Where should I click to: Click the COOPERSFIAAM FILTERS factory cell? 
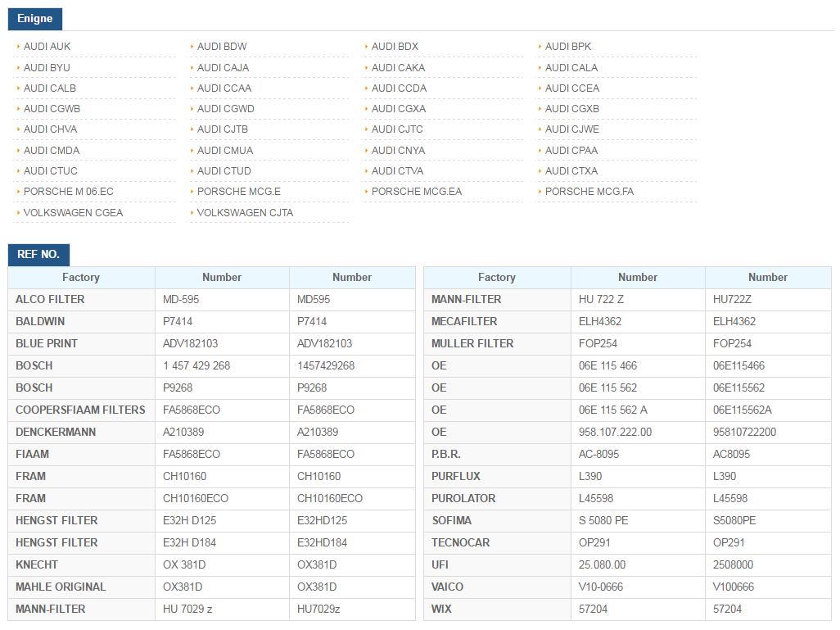click(81, 410)
